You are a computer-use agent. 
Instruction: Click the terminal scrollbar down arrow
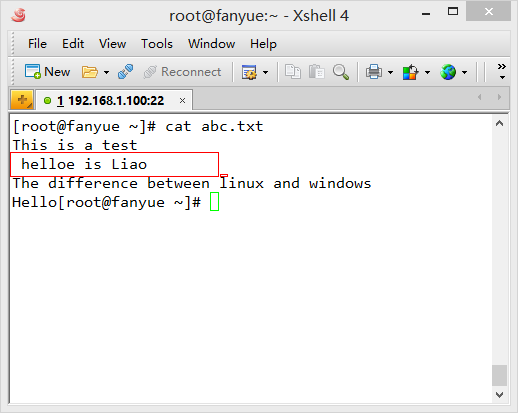499,395
